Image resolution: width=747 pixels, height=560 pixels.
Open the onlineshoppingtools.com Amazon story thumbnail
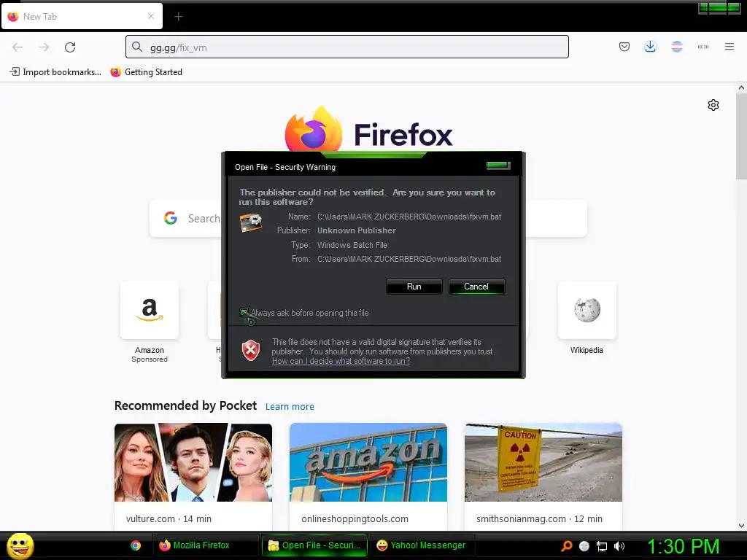(368, 462)
